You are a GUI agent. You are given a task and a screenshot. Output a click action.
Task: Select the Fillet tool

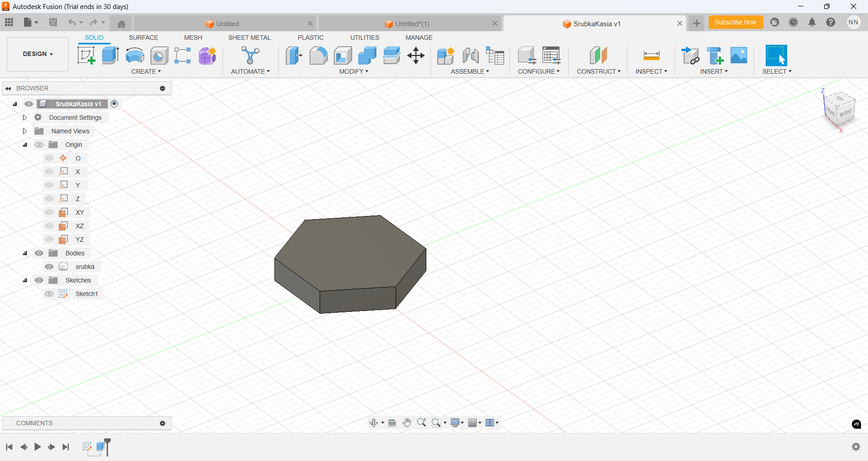(318, 56)
